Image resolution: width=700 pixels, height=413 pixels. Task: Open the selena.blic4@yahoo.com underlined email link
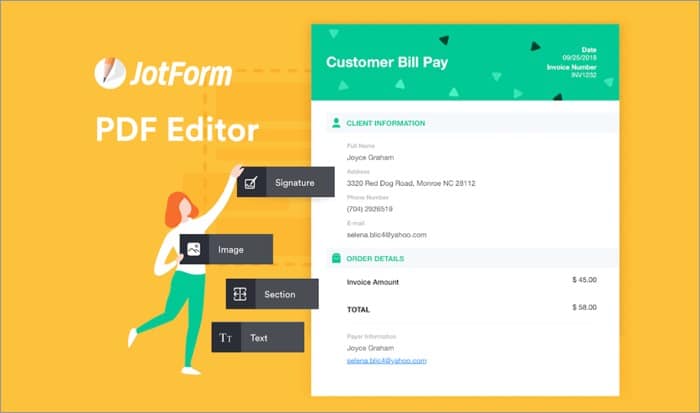(x=387, y=361)
